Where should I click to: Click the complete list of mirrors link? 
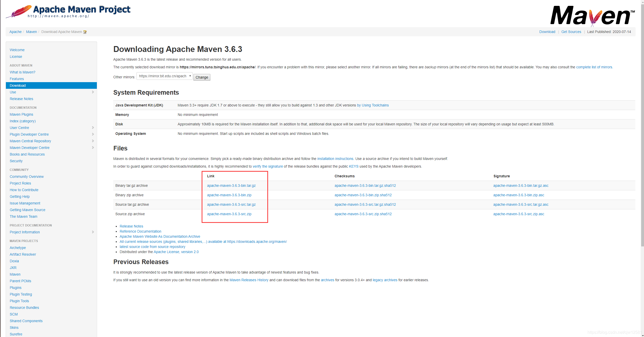tap(594, 67)
